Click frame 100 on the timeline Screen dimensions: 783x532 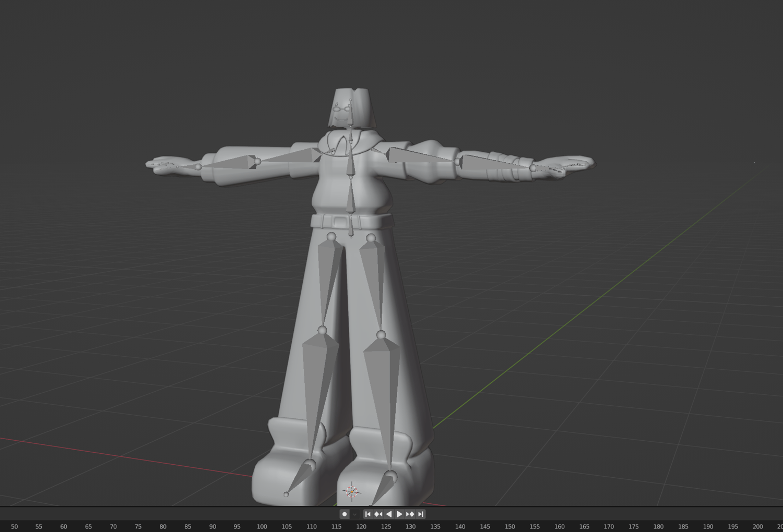pos(262,526)
